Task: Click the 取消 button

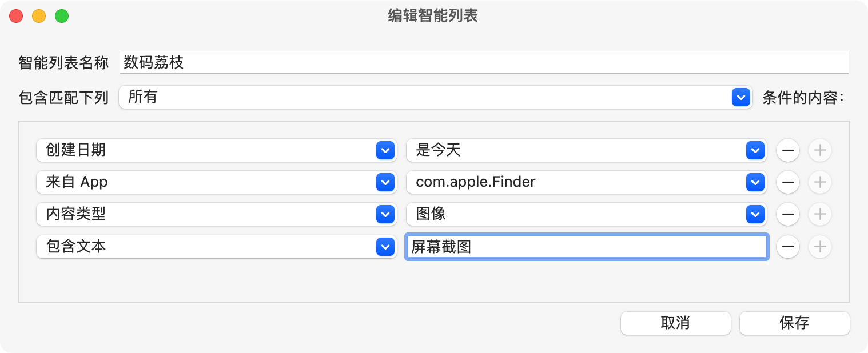Action: [x=675, y=323]
